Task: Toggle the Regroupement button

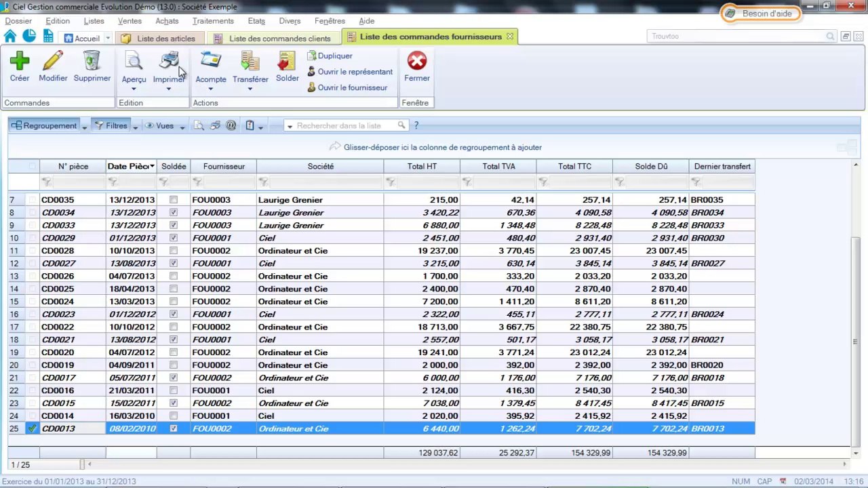Action: (44, 125)
